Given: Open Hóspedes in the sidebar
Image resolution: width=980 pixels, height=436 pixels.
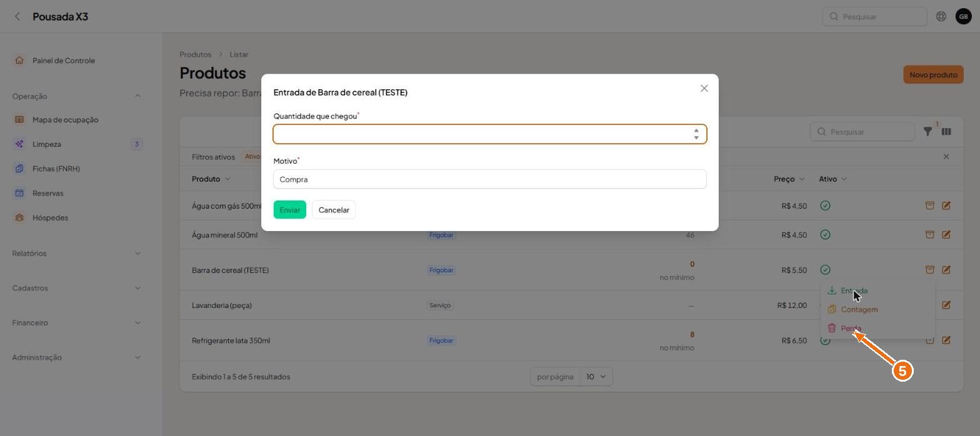Looking at the screenshot, I should [50, 217].
